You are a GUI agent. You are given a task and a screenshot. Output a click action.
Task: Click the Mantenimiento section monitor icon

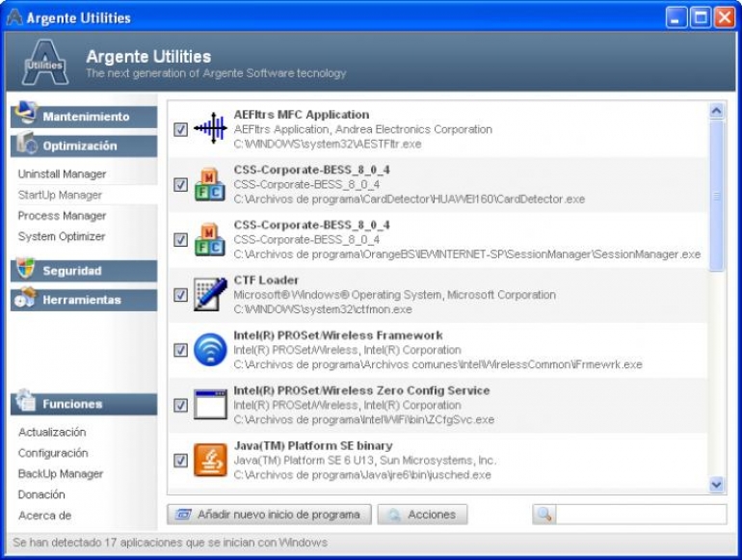[26, 113]
